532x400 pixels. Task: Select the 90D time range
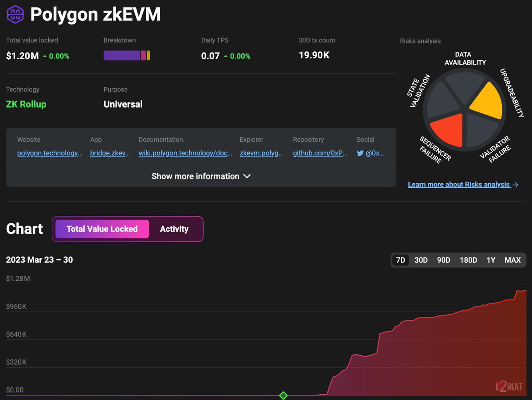pyautogui.click(x=443, y=260)
